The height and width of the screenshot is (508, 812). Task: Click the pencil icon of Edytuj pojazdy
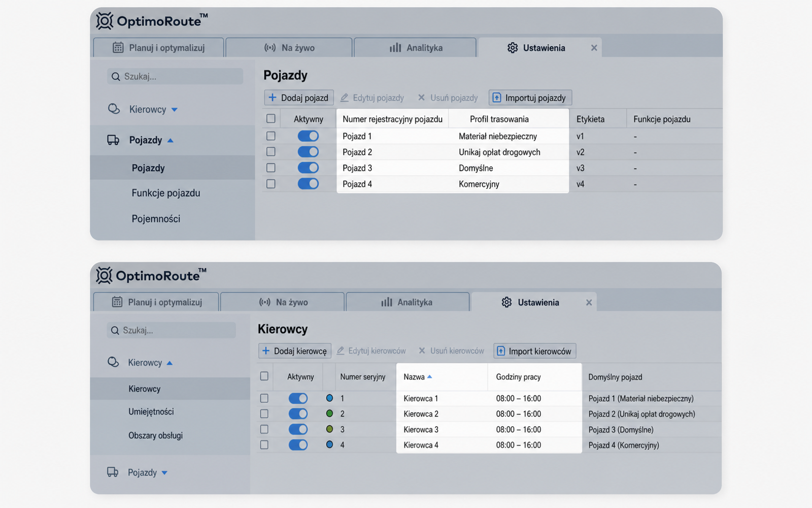click(x=344, y=98)
